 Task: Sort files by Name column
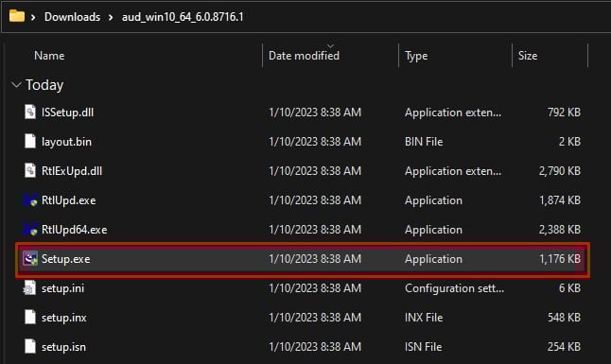click(49, 56)
